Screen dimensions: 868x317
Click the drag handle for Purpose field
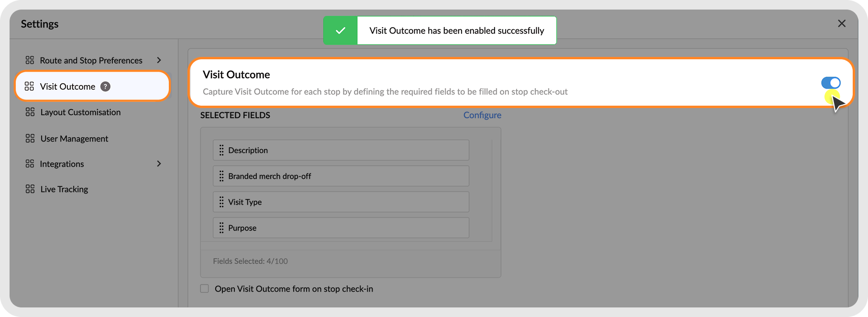[x=221, y=228]
